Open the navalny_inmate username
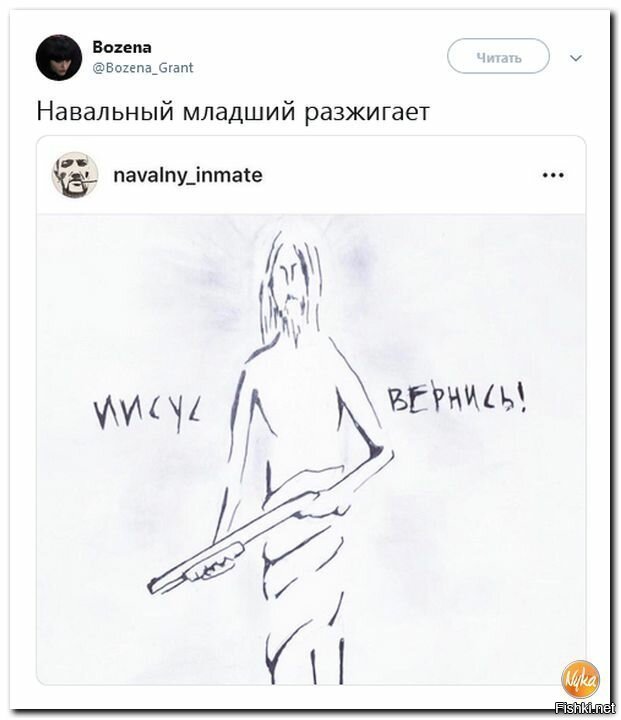Viewport: 621px width, 720px height. pyautogui.click(x=188, y=175)
